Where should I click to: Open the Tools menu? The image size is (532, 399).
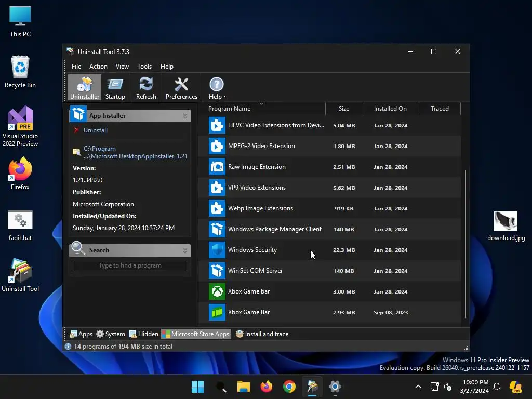[144, 66]
